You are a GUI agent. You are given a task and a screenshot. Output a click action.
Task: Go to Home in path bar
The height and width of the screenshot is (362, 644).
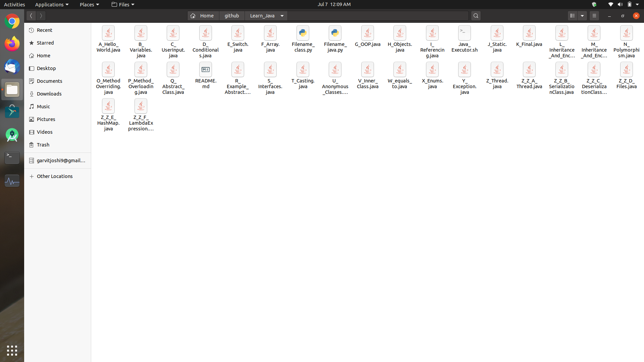[x=203, y=16]
